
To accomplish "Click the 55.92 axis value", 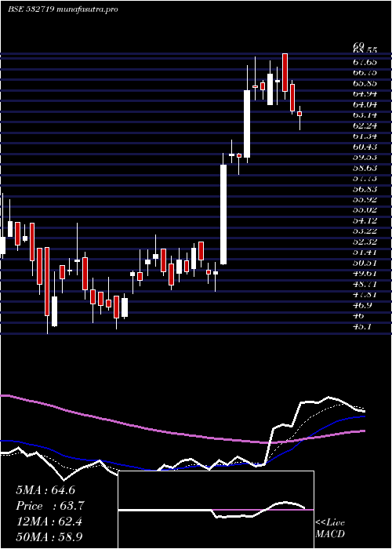I will (365, 199).
